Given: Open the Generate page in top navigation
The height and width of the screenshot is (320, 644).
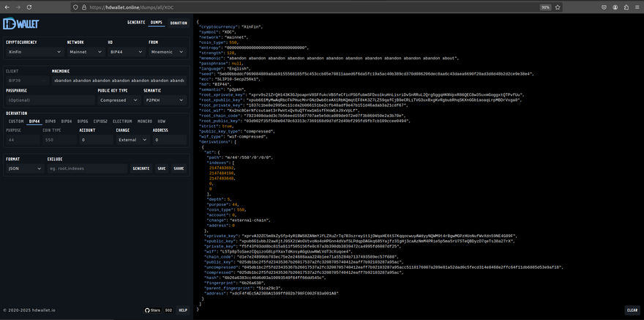Looking at the screenshot, I should 136,23.
